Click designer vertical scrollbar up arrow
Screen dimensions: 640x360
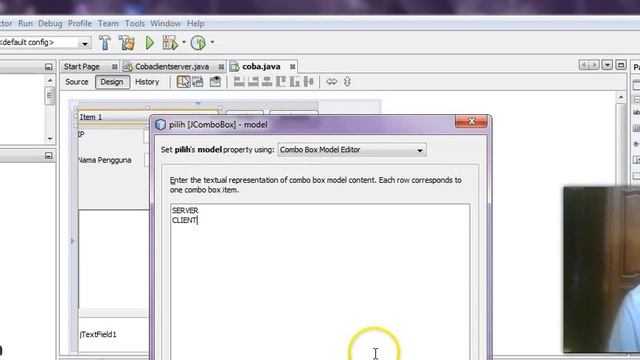pyautogui.click(x=621, y=97)
